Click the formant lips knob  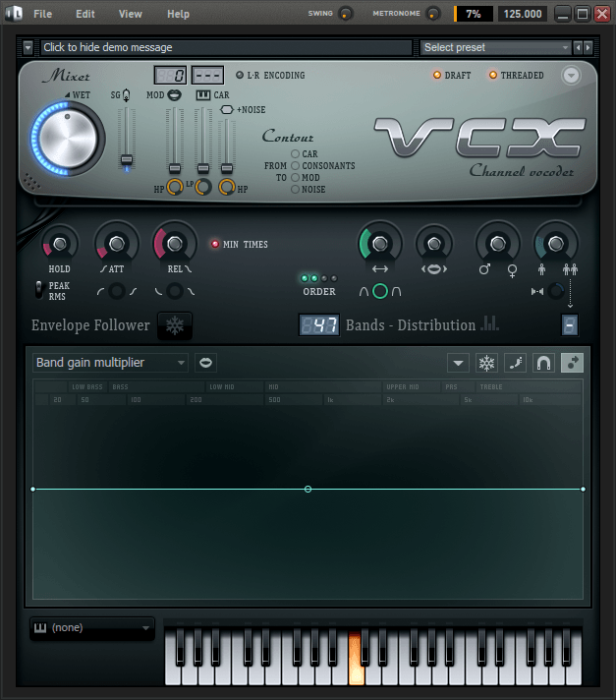434,244
